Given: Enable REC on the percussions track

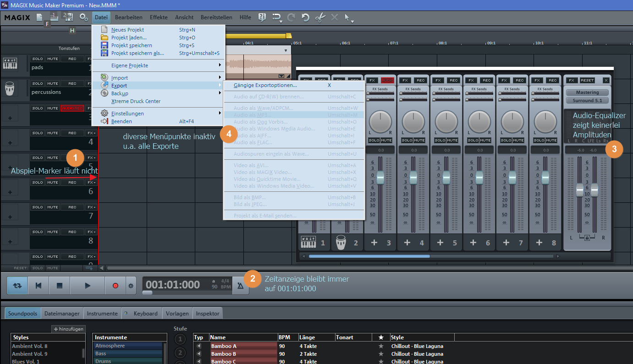Looking at the screenshot, I should coord(72,83).
